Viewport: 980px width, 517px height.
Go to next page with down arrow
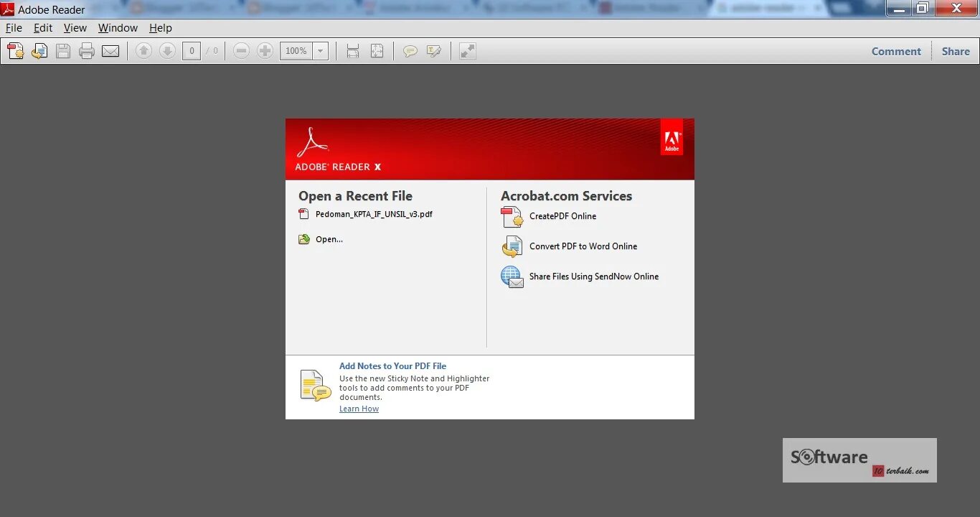click(x=167, y=51)
